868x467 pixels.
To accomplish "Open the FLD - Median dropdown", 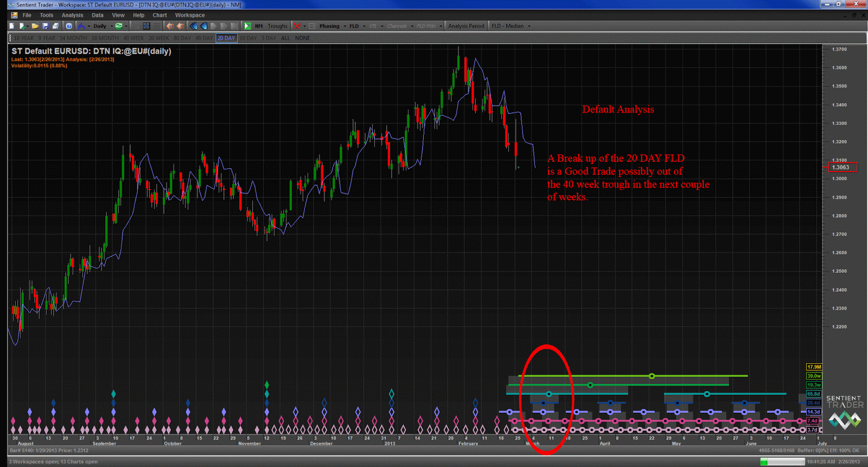I will pyautogui.click(x=529, y=26).
